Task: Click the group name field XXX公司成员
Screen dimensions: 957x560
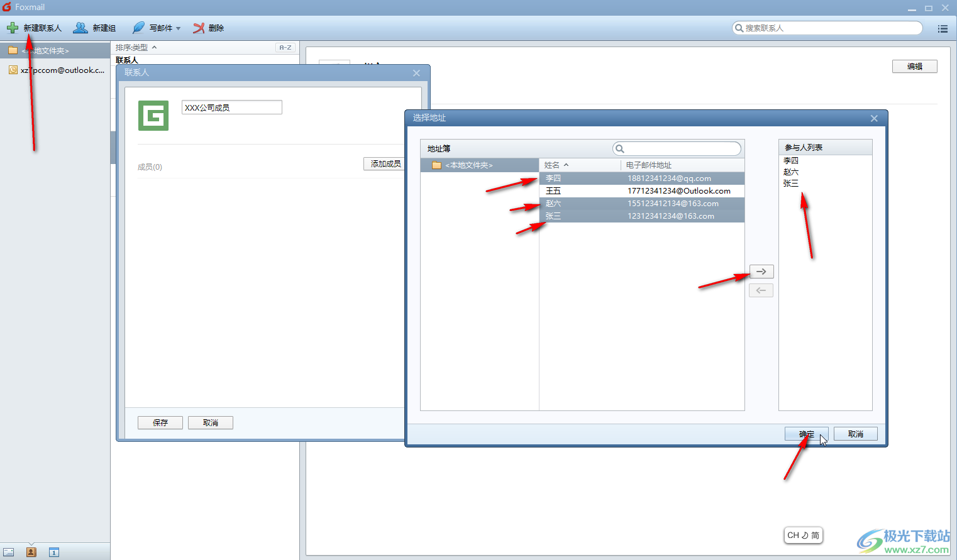Action: click(x=232, y=107)
